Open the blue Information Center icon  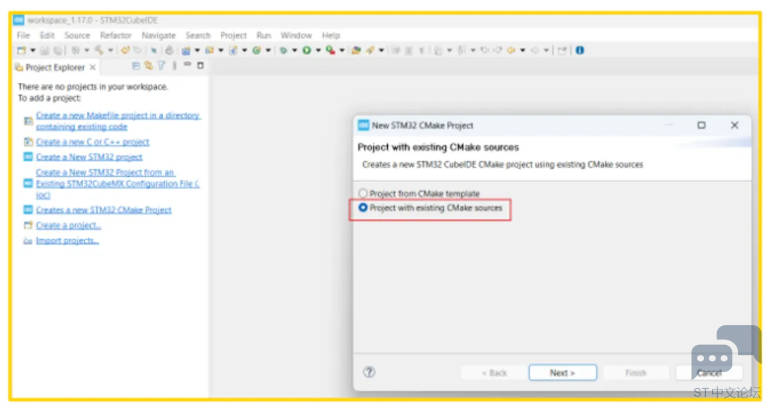point(580,50)
